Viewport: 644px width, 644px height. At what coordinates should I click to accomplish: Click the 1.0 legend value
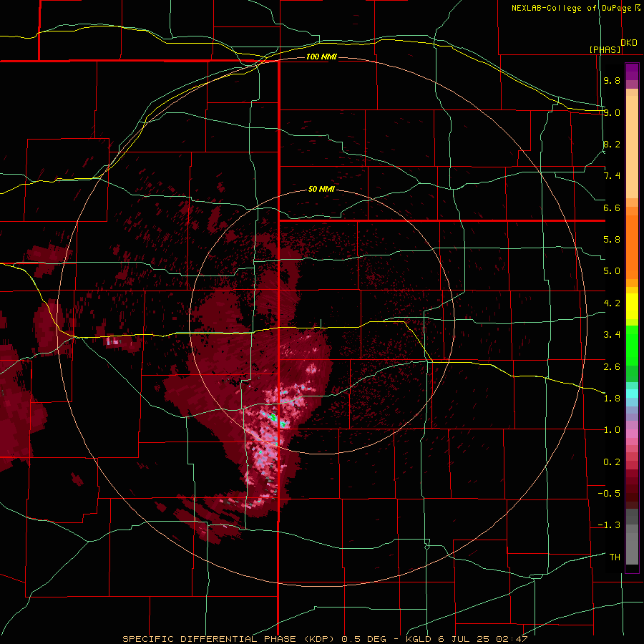tap(612, 430)
